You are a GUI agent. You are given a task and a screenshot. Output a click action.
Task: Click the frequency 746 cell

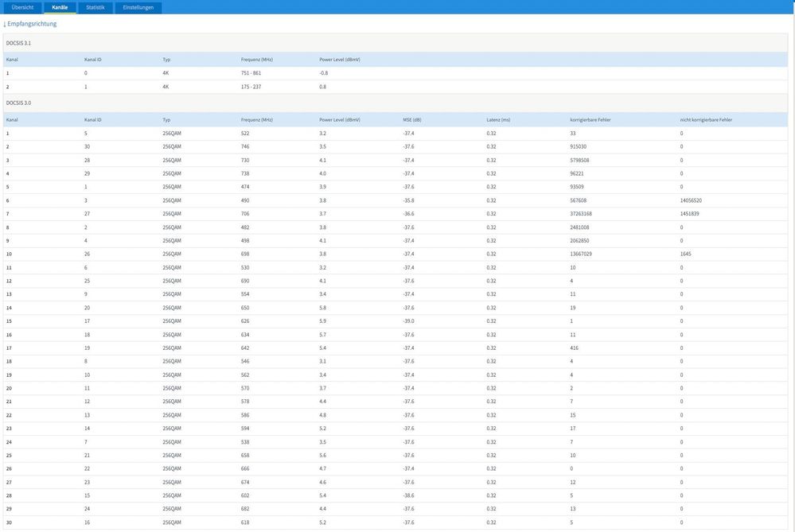click(x=245, y=146)
